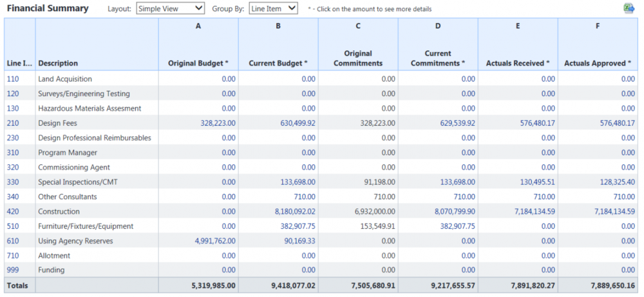
Task: Select the Program Manager description
Action: [68, 153]
